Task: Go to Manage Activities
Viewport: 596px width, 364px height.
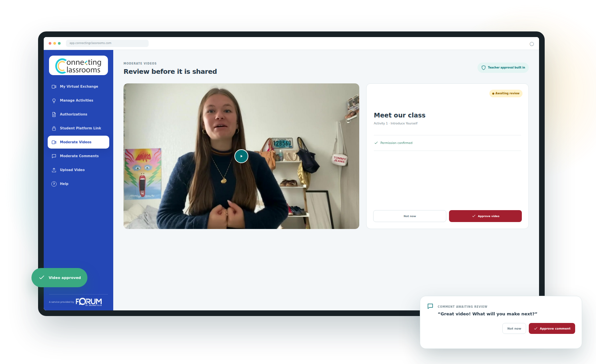Action: click(x=78, y=100)
